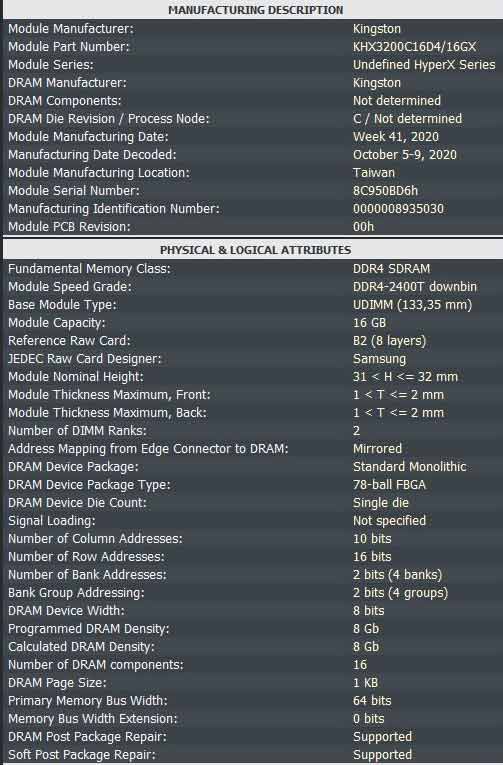Image resolution: width=503 pixels, height=765 pixels.
Task: Click the JEDEC Raw Card Designer Samsung value
Action: (379, 359)
